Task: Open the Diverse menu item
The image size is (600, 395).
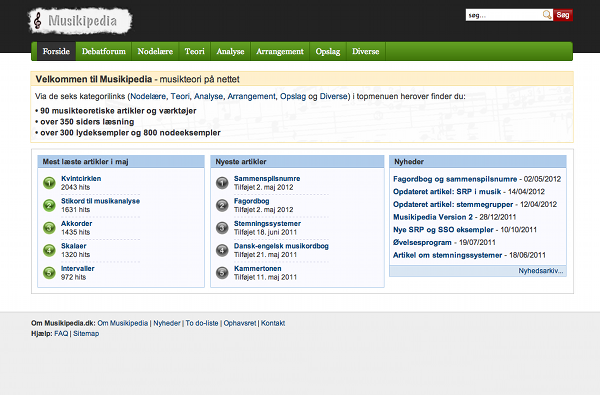Action: (365, 51)
